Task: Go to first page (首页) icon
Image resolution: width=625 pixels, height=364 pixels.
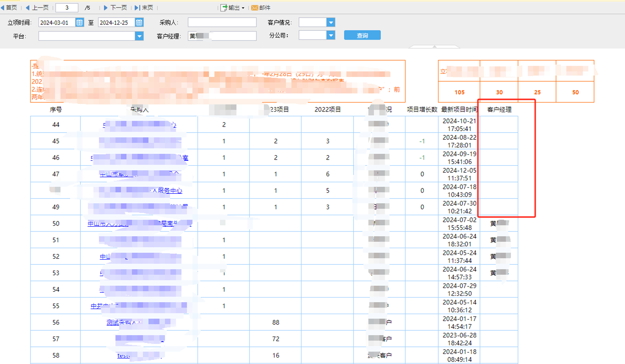Action: click(x=3, y=8)
